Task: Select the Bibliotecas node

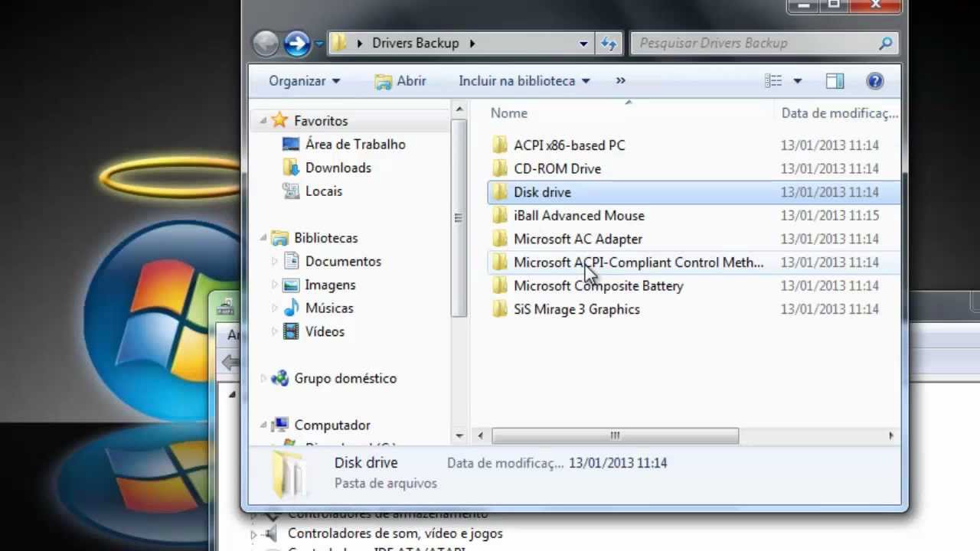Action: tap(325, 238)
